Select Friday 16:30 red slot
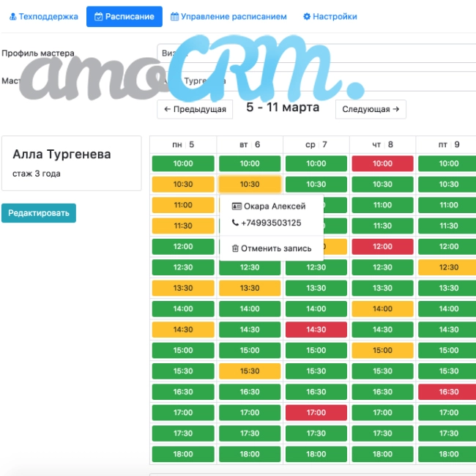This screenshot has width=476, height=476. coord(447,392)
